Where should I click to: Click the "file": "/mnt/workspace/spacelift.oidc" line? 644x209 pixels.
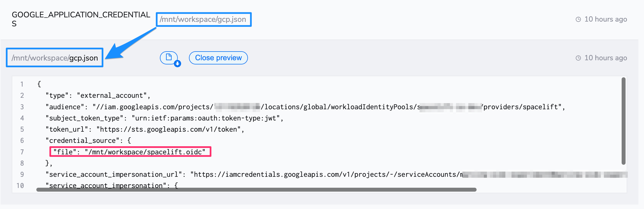pos(130,152)
